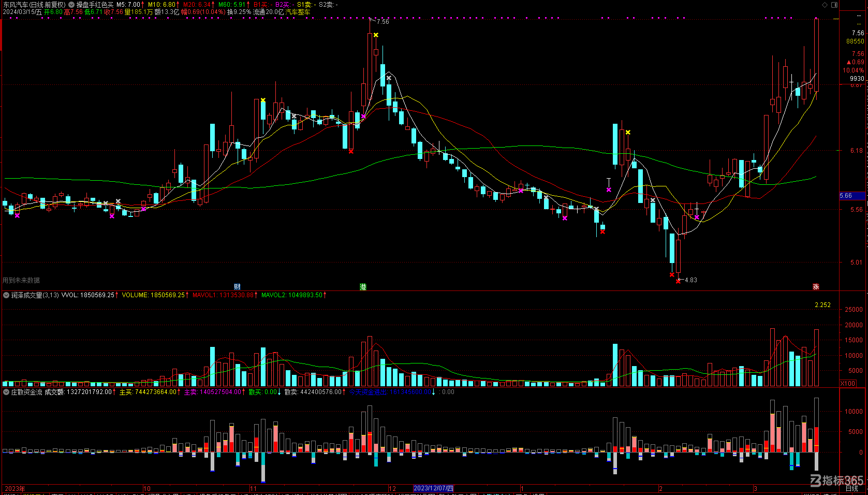Click the 用到未来数据 warning text
868x495 pixels.
coord(21,280)
